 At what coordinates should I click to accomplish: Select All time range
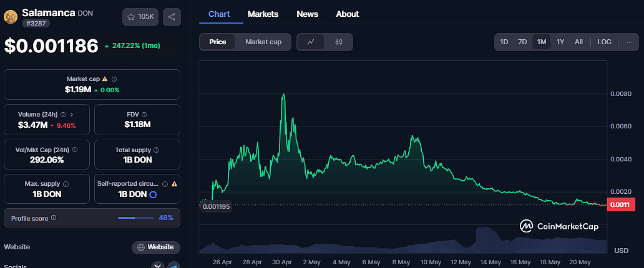(578, 42)
